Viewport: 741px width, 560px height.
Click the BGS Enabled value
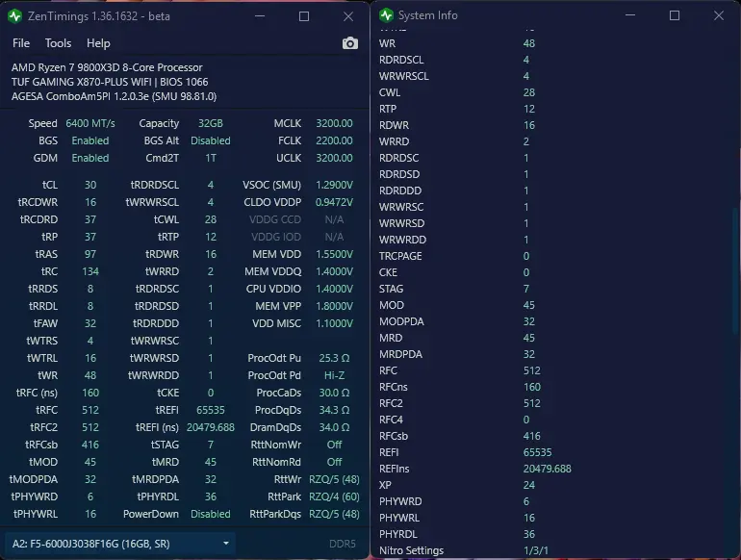coord(90,140)
